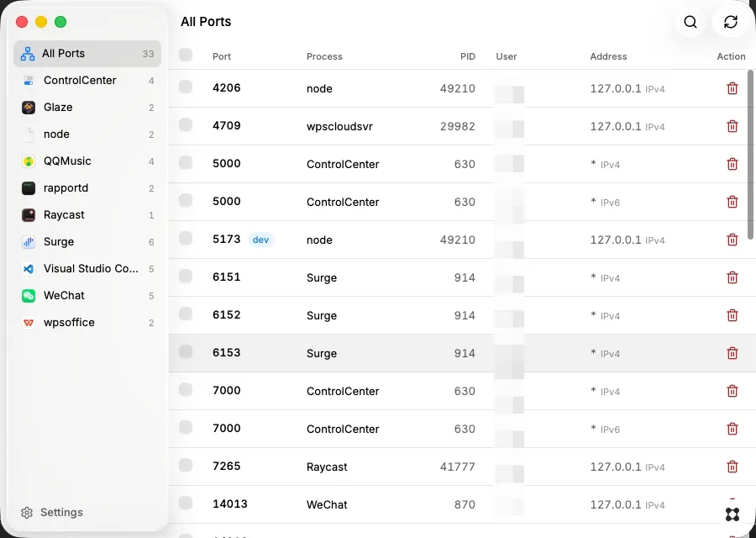The height and width of the screenshot is (538, 756).
Task: Show rapportd ports
Action: [x=87, y=188]
